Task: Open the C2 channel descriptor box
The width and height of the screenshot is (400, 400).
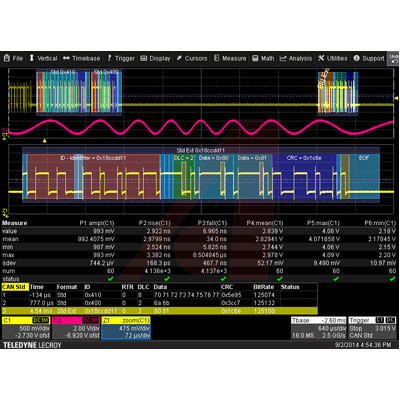Action: [x=76, y=328]
